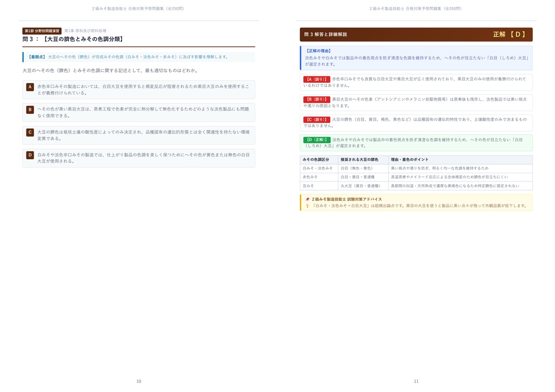Click the red pushpin icon in advice box

[307, 199]
